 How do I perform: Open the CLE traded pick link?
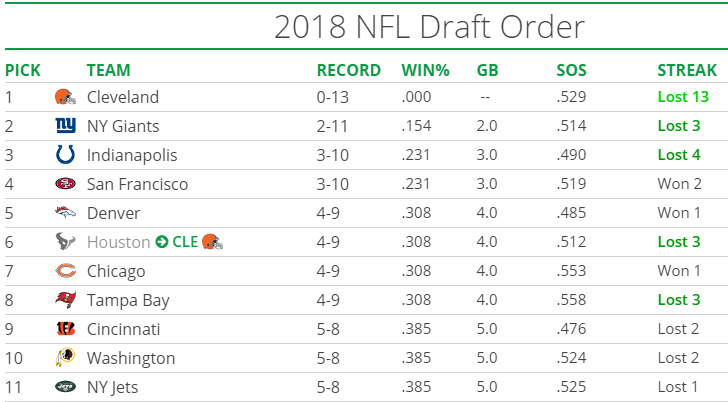click(185, 243)
